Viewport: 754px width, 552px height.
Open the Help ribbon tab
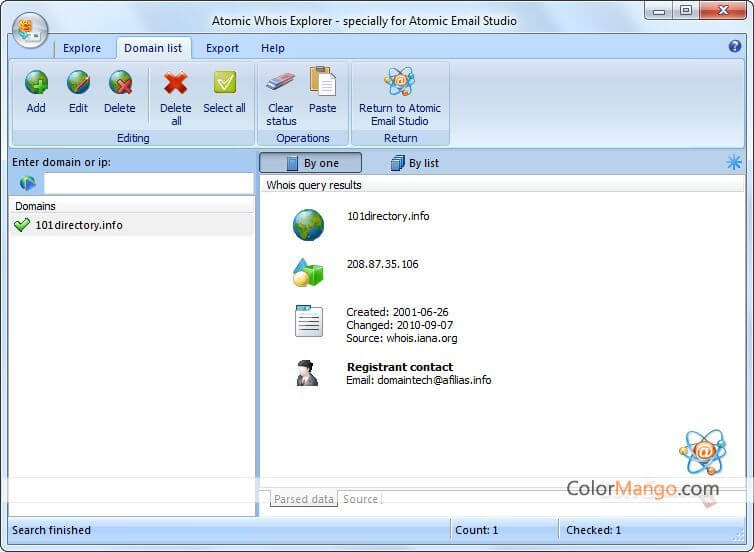[273, 48]
